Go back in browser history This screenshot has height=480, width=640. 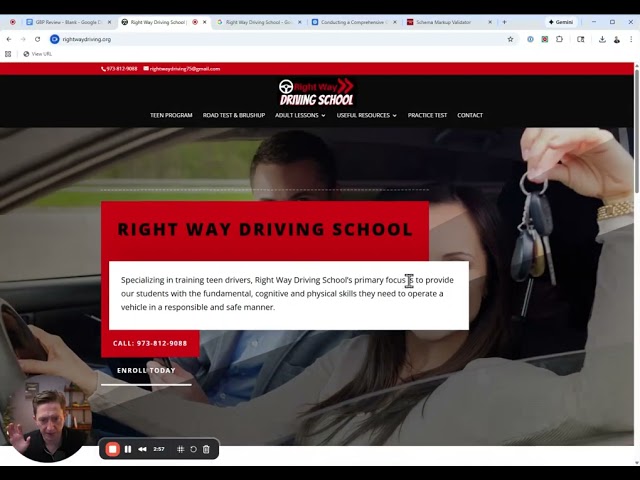[9, 39]
